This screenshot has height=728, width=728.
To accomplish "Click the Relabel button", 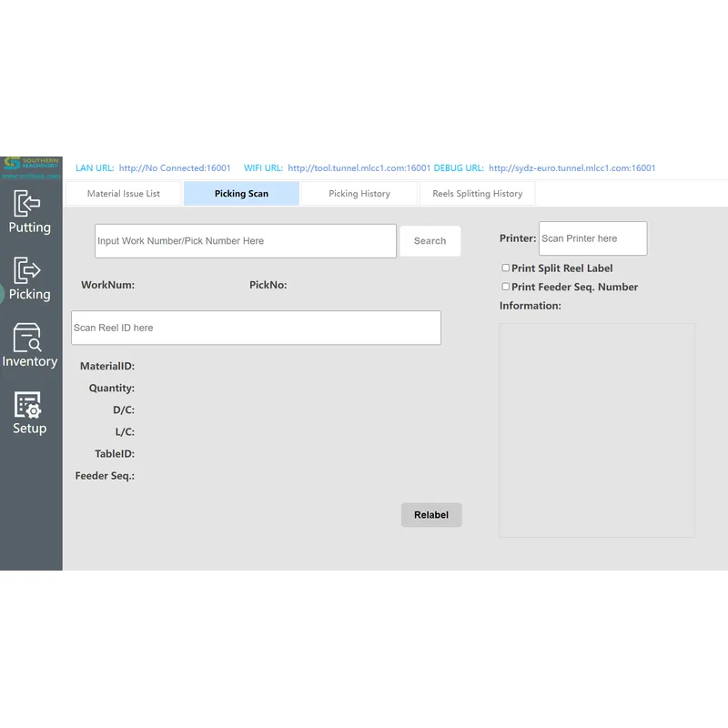I will [431, 514].
